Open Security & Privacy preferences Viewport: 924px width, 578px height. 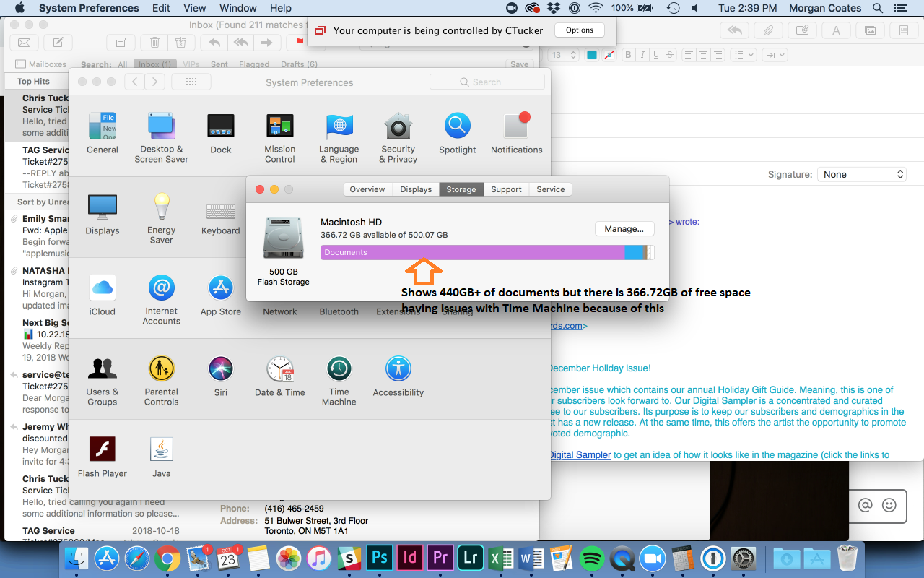(x=398, y=137)
